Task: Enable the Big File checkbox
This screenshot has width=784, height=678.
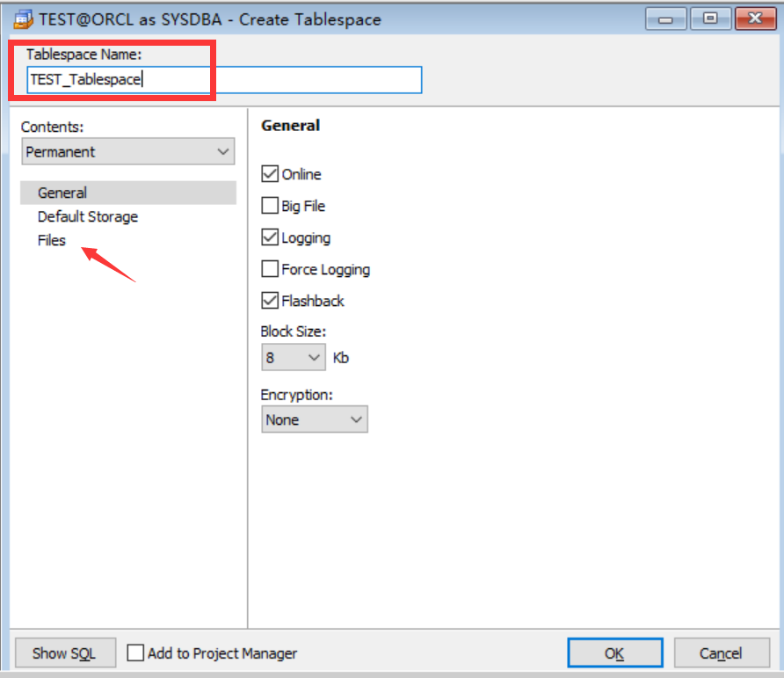Action: [x=270, y=205]
